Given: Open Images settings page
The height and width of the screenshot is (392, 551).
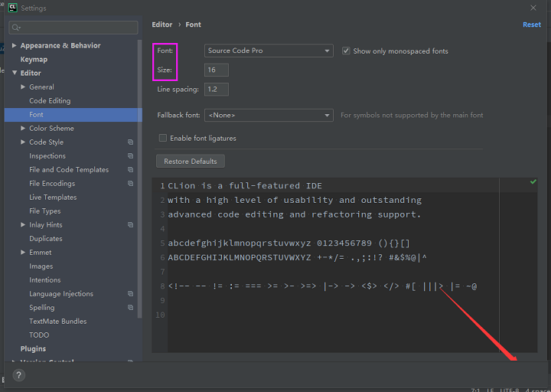Looking at the screenshot, I should pos(41,266).
